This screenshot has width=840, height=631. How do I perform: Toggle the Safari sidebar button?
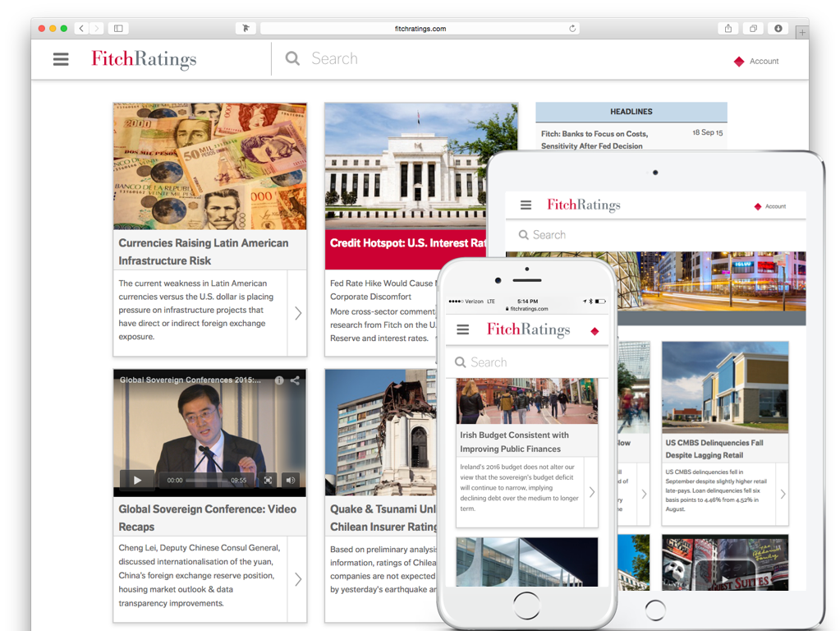coord(118,29)
